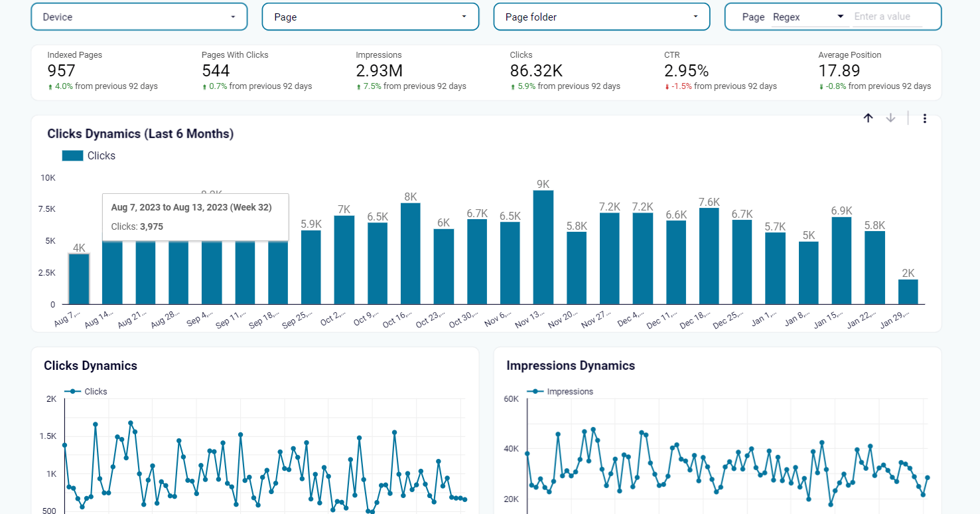
Task: Click the Clicks legend color swatch
Action: pyautogui.click(x=72, y=155)
